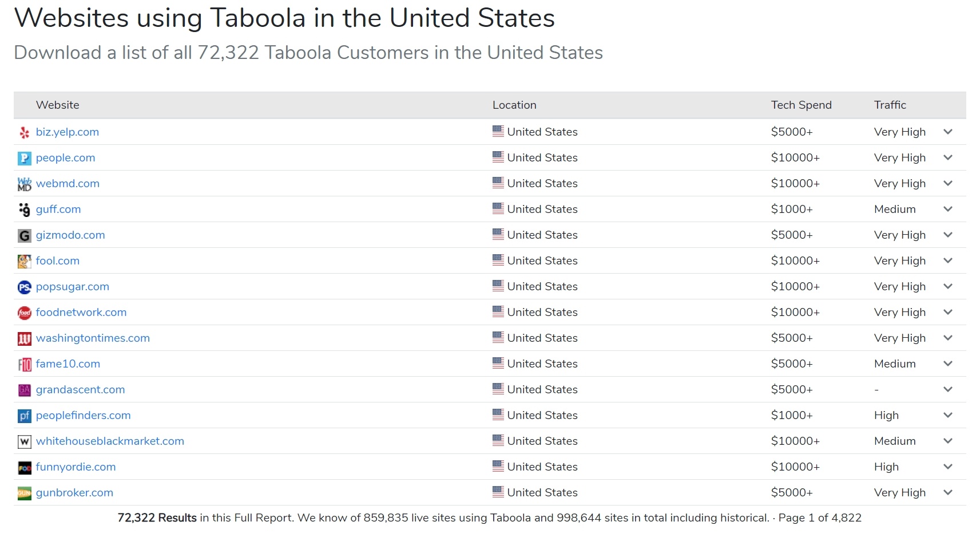Open the fame10.com link
This screenshot has height=537, width=980.
pyautogui.click(x=68, y=364)
